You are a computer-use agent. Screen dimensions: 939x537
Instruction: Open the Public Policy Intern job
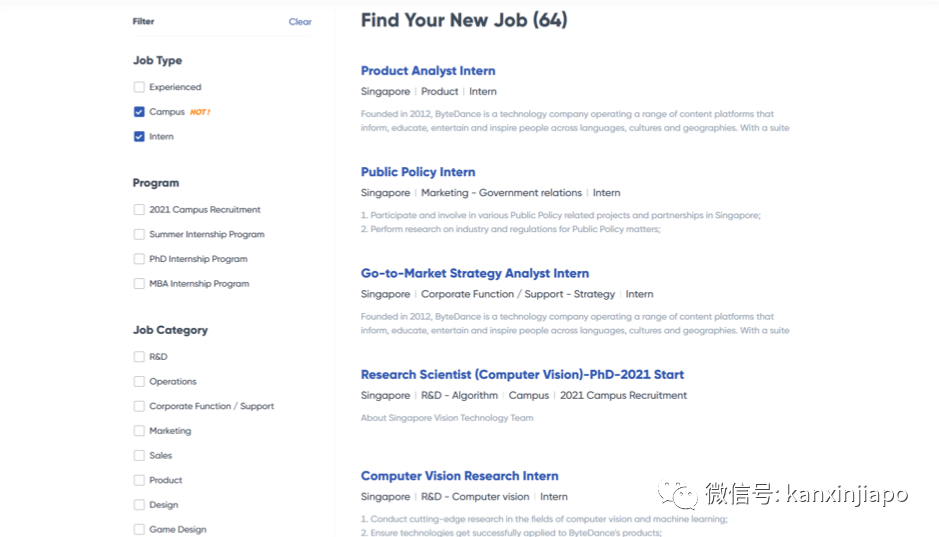418,172
